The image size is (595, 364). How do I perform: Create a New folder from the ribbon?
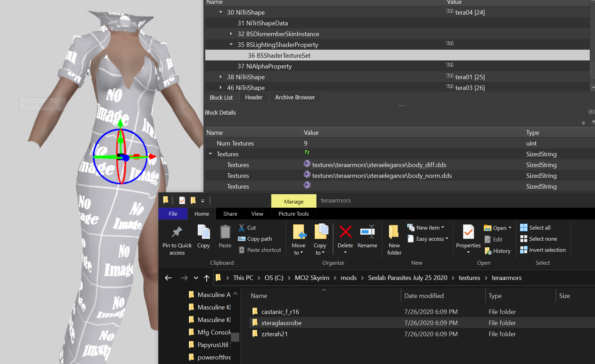point(394,240)
